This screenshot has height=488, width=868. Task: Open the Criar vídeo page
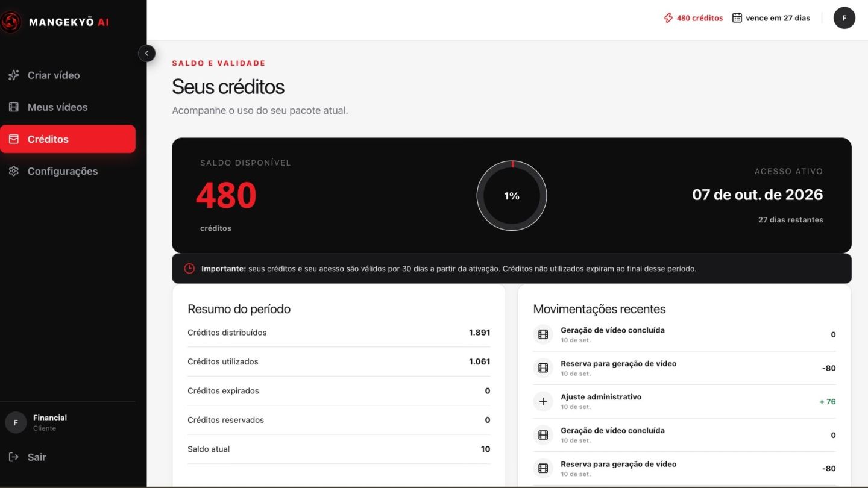click(x=68, y=75)
